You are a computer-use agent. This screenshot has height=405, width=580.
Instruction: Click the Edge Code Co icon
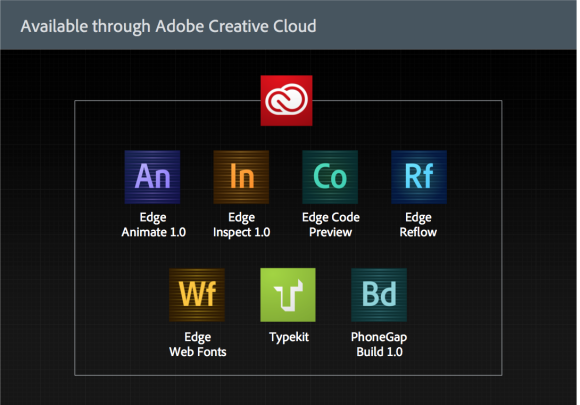[x=330, y=177]
